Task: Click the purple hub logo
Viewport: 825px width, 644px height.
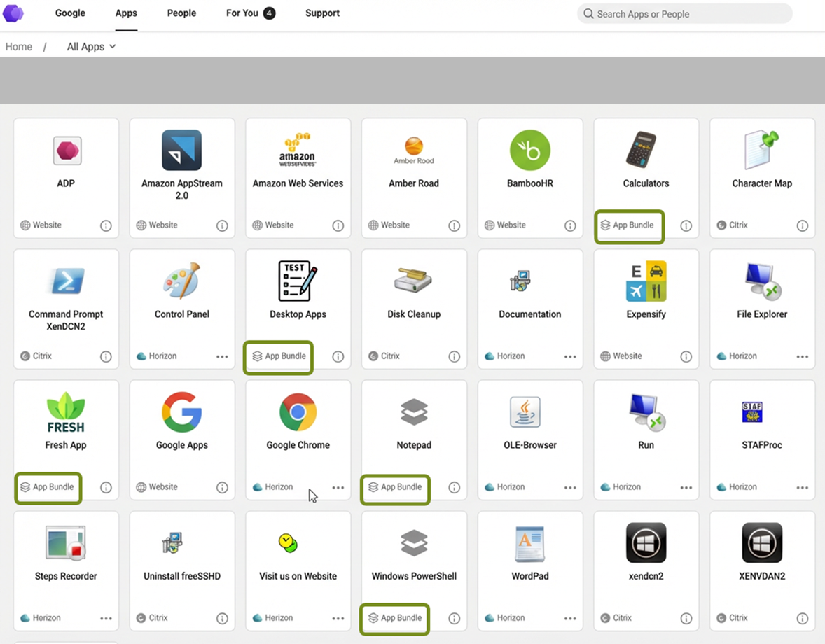Action: tap(13, 13)
